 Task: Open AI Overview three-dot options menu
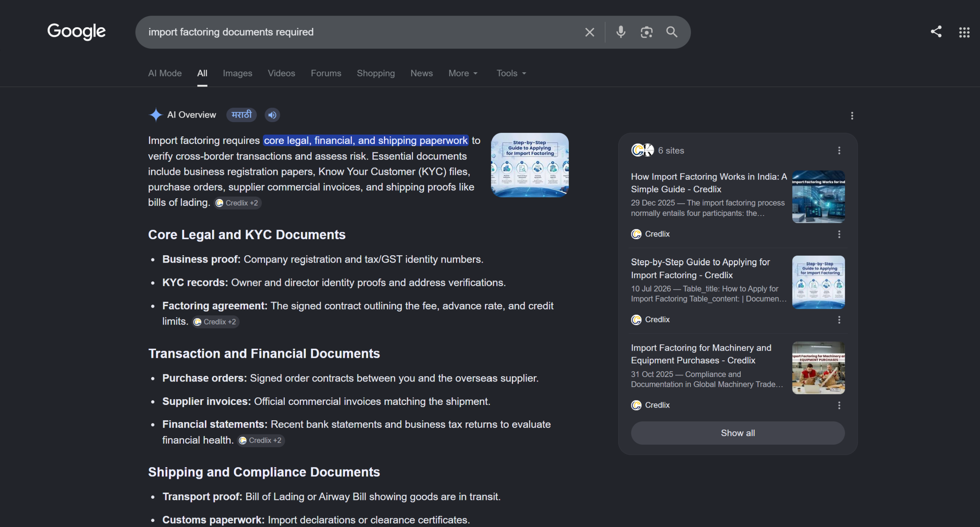852,116
